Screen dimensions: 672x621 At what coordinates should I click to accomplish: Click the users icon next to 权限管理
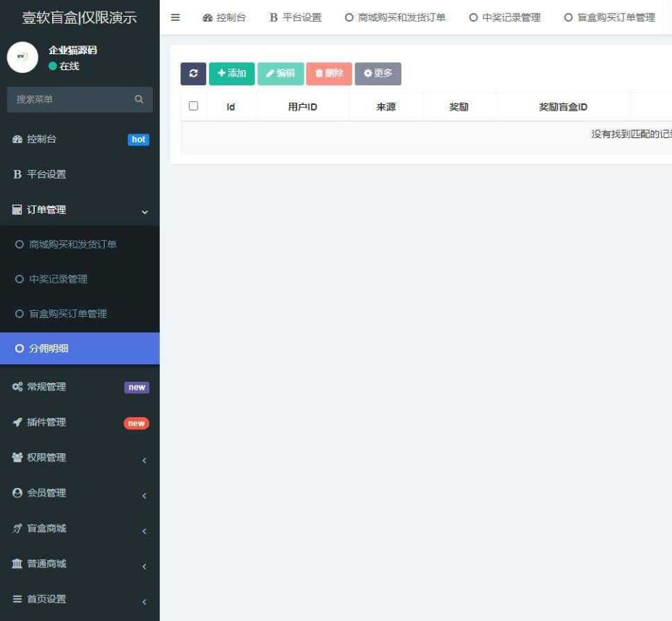[16, 457]
